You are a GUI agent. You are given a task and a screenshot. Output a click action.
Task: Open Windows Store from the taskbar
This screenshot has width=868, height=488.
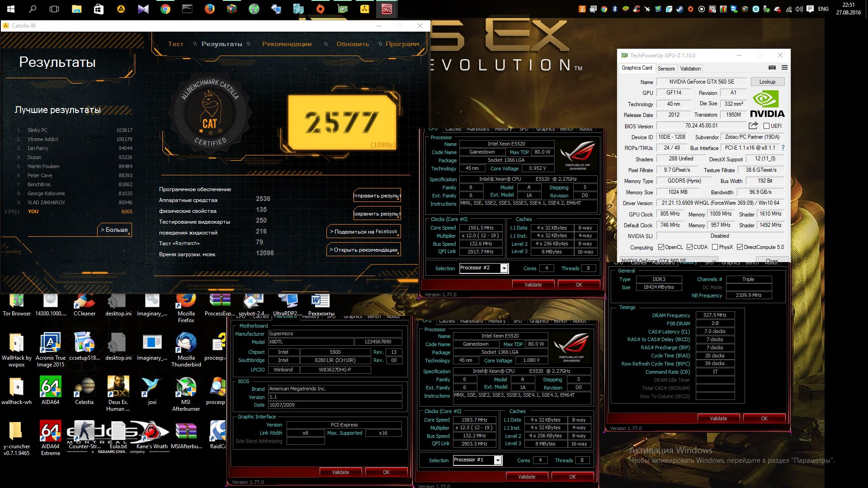point(99,9)
